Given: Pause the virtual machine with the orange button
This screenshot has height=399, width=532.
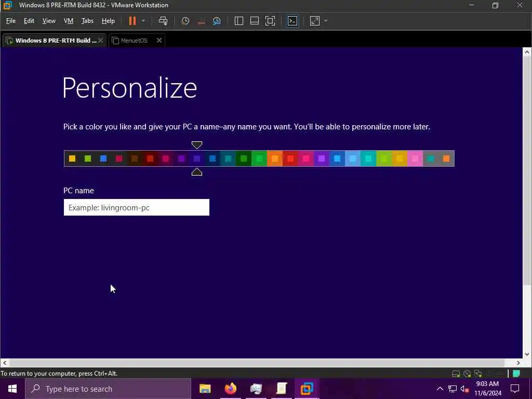Looking at the screenshot, I should (x=132, y=21).
